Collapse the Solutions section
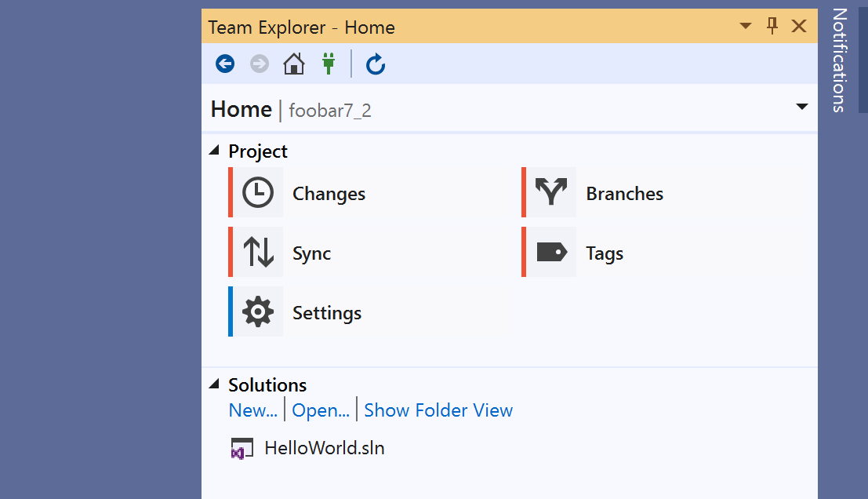Screen dimensions: 868x499 [x=214, y=384]
